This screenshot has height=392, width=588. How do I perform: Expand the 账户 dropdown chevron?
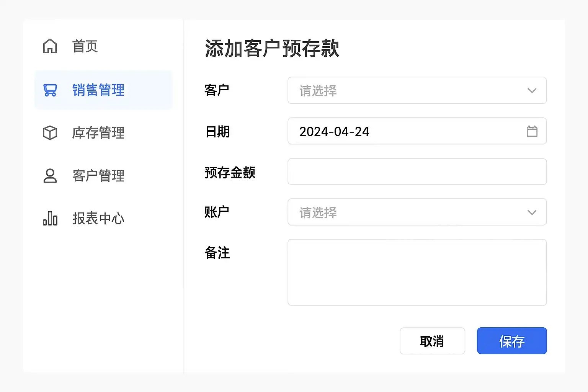[532, 212]
